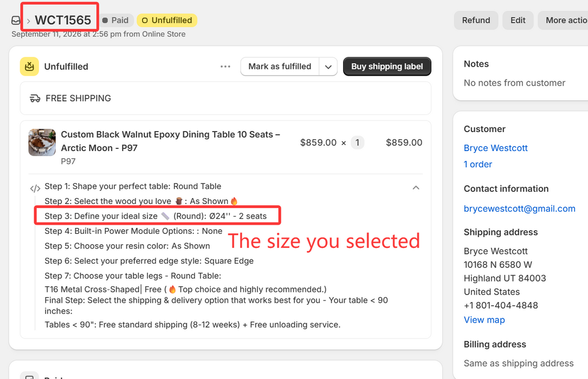Click Mark as fulfilled

280,67
